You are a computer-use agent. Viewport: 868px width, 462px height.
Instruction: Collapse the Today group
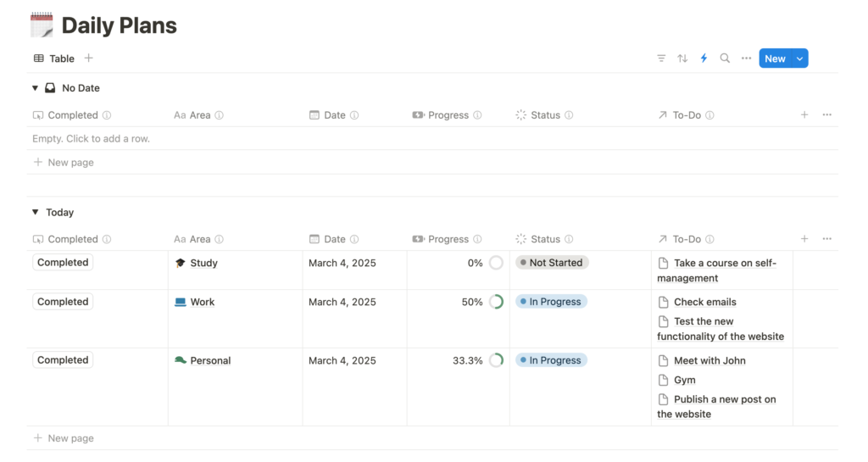tap(35, 213)
